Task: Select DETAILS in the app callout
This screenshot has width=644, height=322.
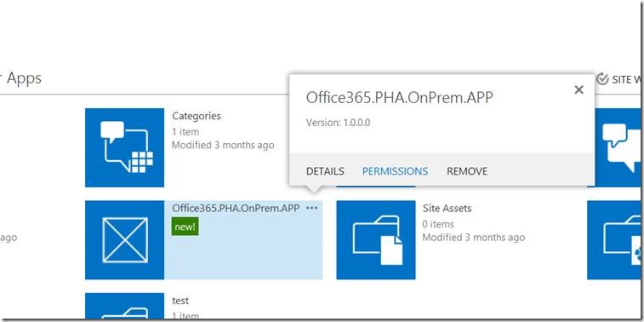Action: (x=325, y=171)
